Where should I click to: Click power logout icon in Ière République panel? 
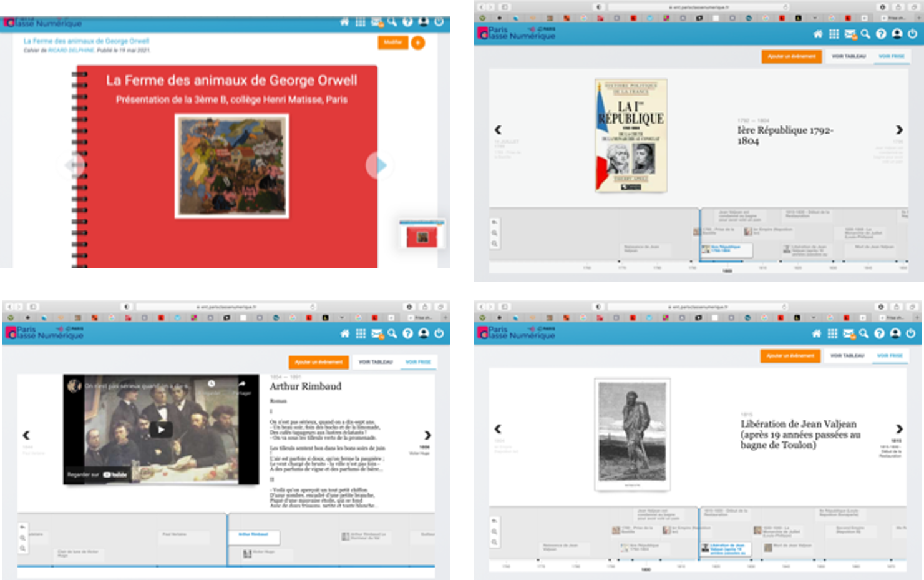913,34
